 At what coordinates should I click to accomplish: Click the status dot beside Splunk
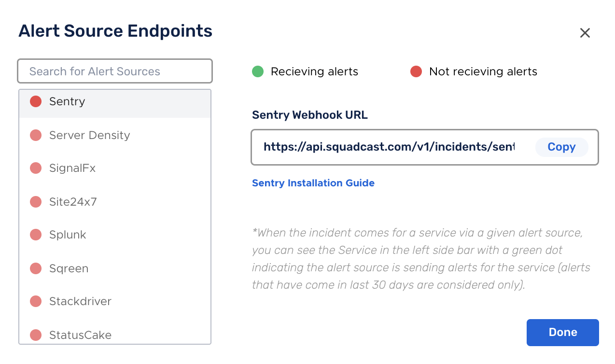pos(36,235)
